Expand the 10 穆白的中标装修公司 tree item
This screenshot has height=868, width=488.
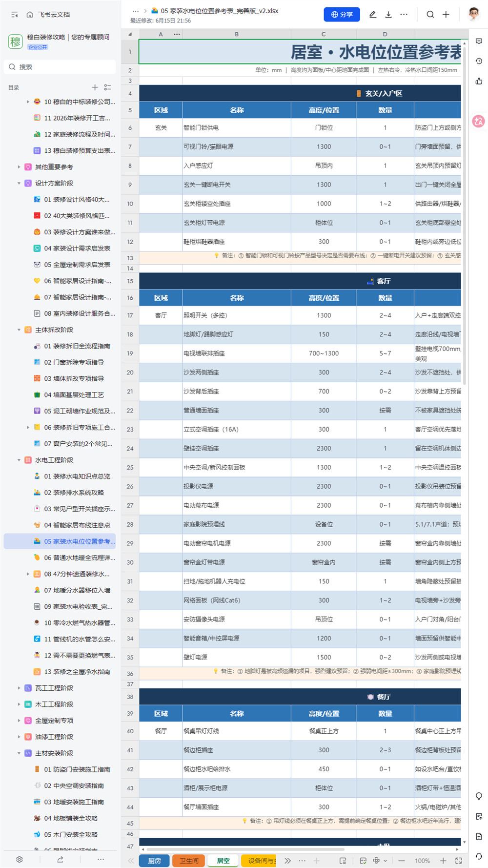pos(28,102)
